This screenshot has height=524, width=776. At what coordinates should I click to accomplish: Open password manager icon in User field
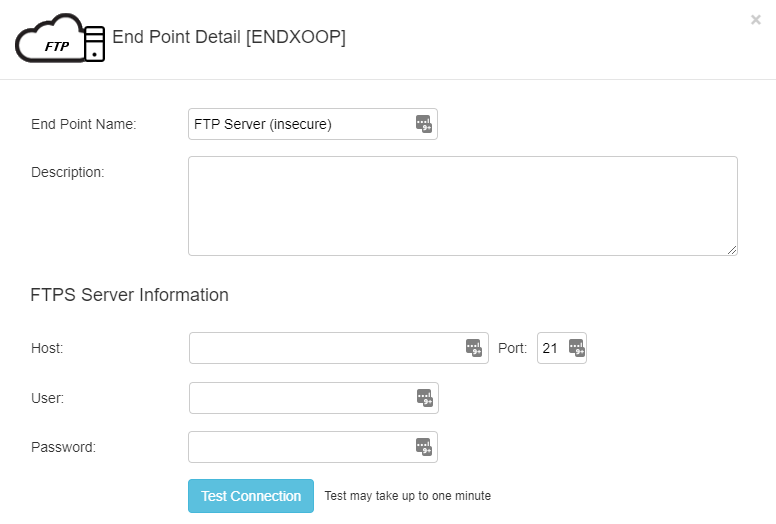(x=425, y=398)
